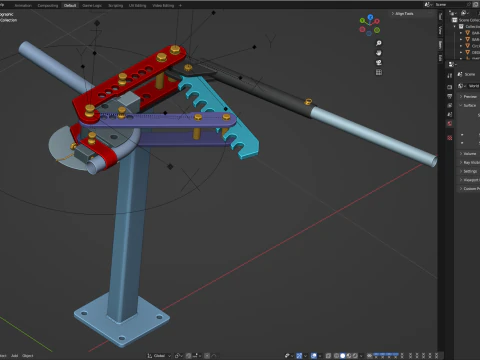The image size is (480, 360).
Task: Open the Object menu in viewport header
Action: [28, 356]
